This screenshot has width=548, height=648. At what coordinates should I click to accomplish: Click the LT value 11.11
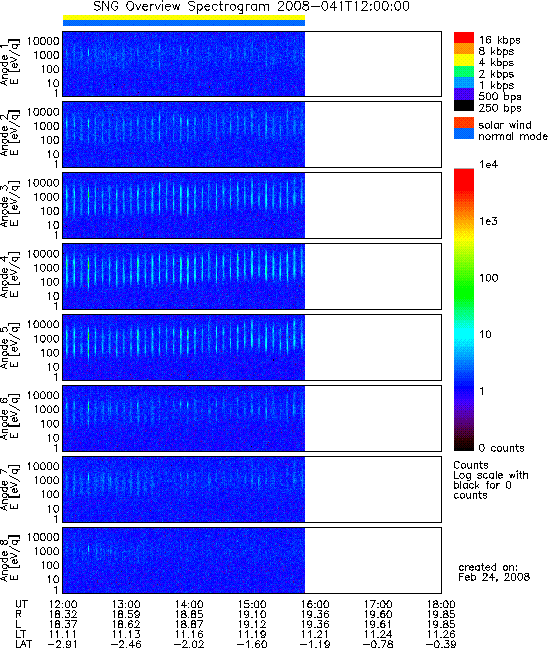pos(63,634)
